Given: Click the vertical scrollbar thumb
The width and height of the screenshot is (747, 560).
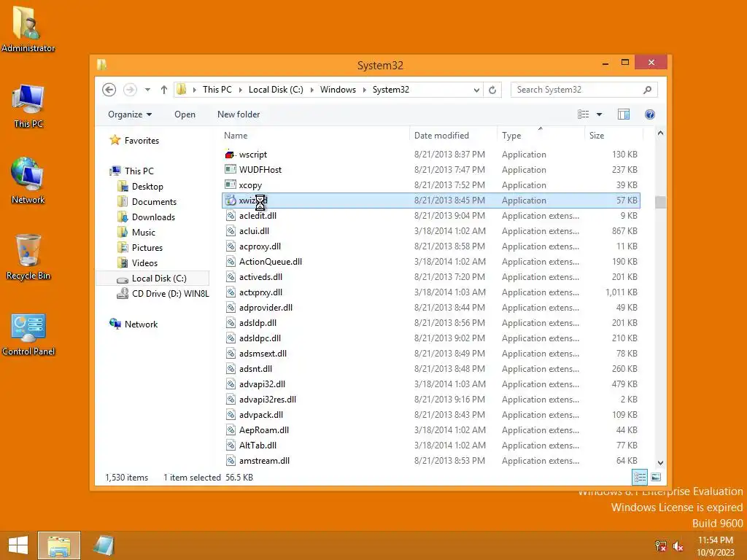Looking at the screenshot, I should (x=660, y=202).
